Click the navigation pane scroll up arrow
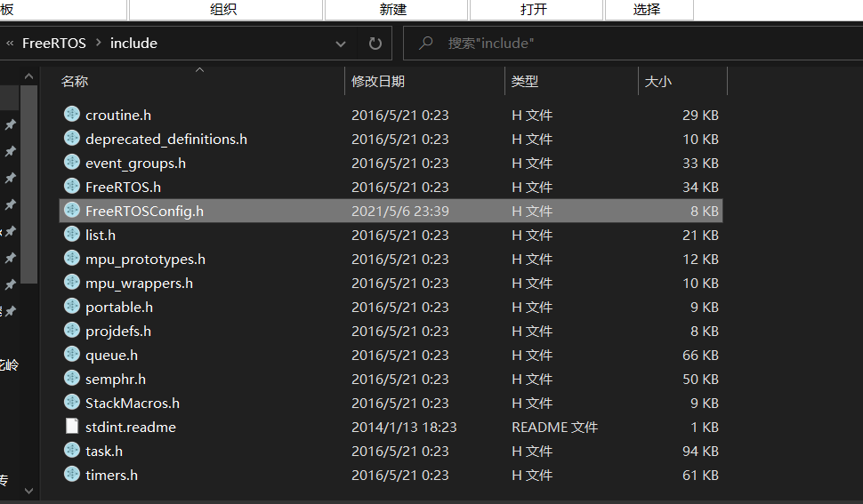This screenshot has width=863, height=504. coord(29,76)
